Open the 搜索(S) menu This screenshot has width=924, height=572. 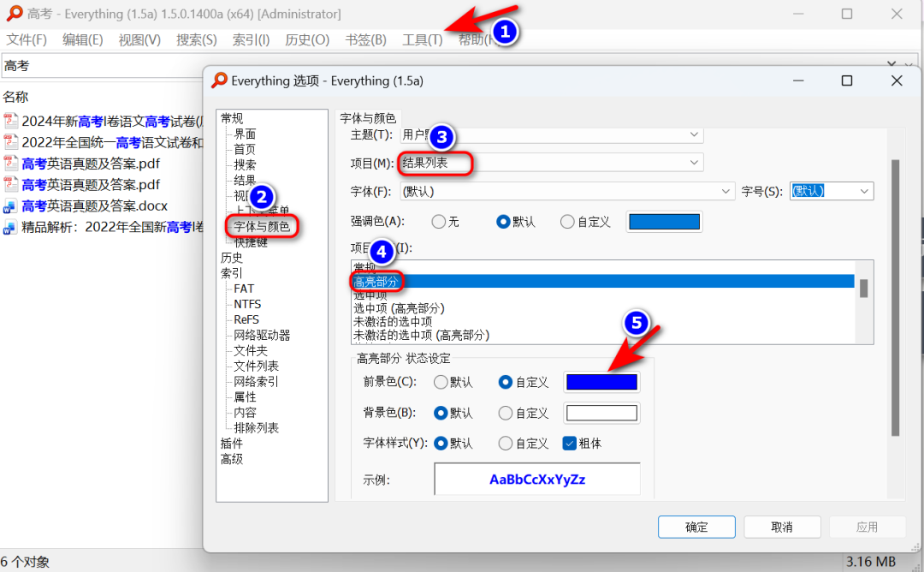tap(196, 39)
